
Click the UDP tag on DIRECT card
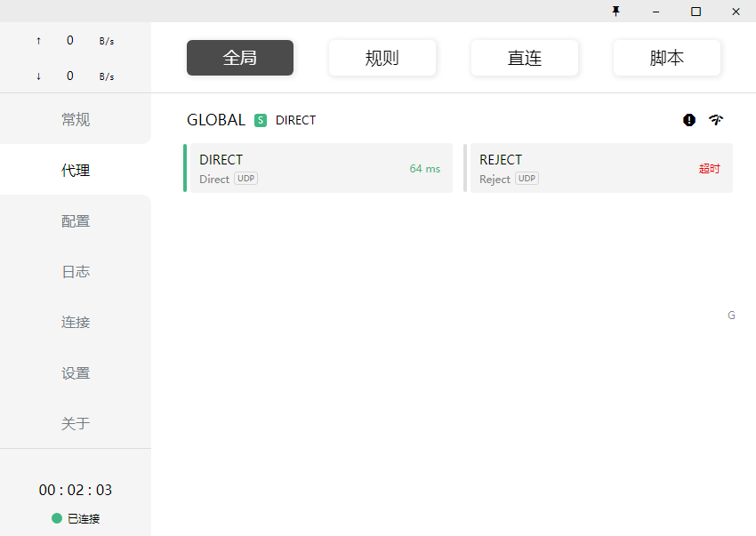[245, 179]
